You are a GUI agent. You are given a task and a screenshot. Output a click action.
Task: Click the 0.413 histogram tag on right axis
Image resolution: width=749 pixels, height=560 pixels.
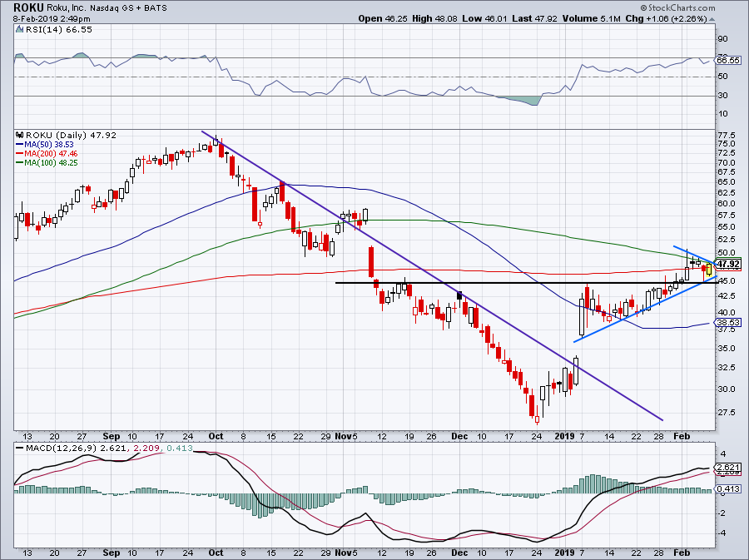728,489
